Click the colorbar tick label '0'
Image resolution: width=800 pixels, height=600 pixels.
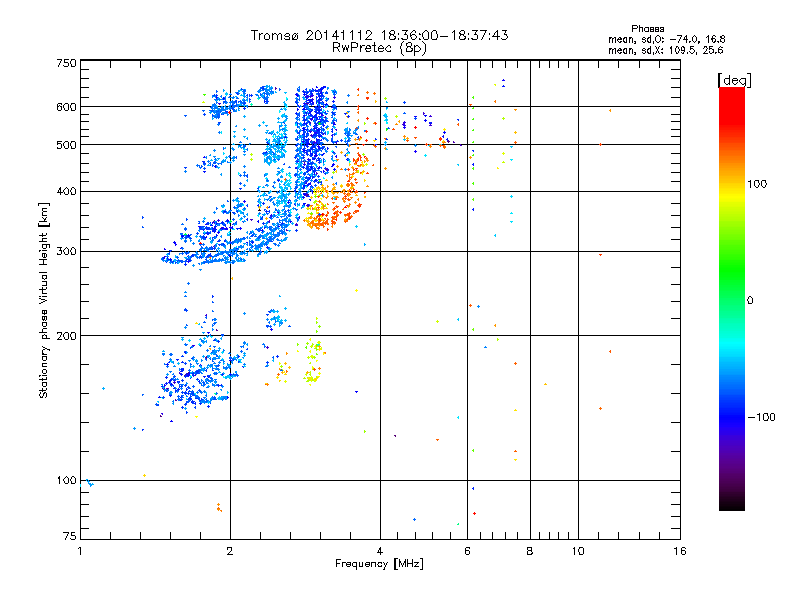750,301
